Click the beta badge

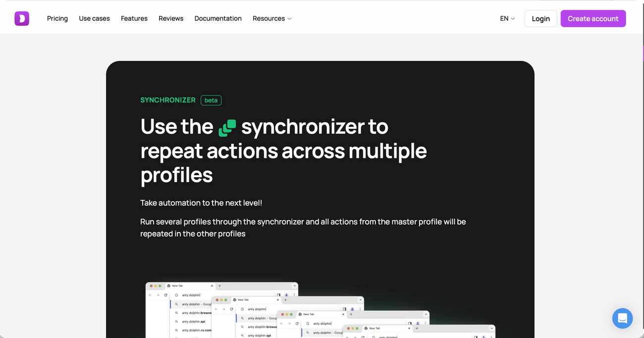coord(211,100)
